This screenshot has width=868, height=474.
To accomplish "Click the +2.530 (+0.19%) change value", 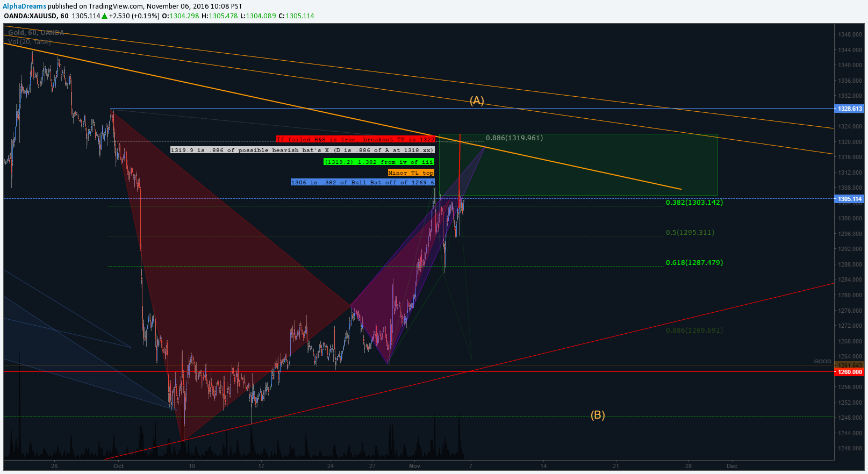I will click(134, 16).
